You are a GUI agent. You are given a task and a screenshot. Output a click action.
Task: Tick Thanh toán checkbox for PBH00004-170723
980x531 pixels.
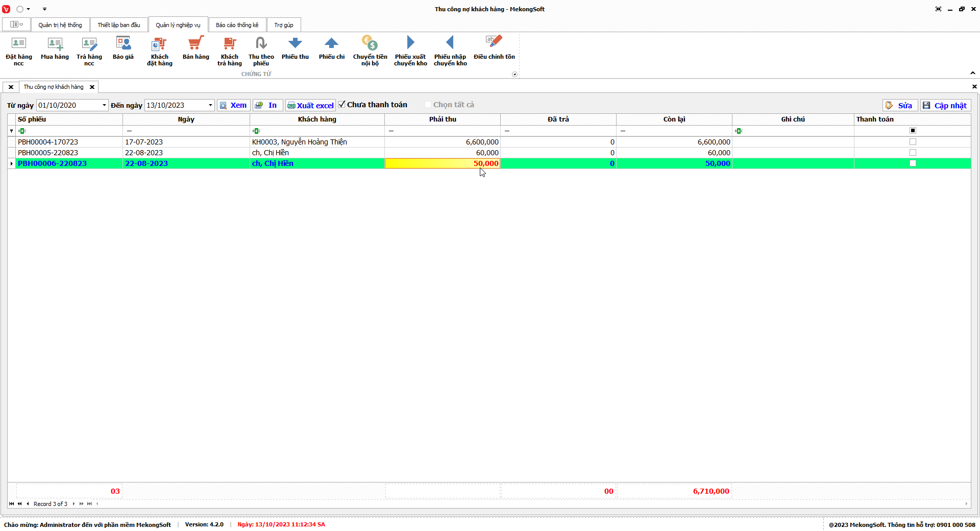pyautogui.click(x=913, y=142)
